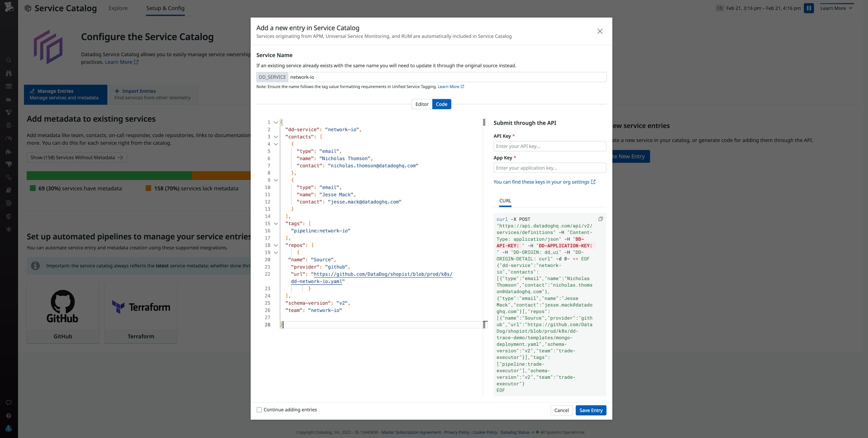Open Watchdog via the binoculars sidebar icon
The image size is (868, 438).
[x=8, y=73]
